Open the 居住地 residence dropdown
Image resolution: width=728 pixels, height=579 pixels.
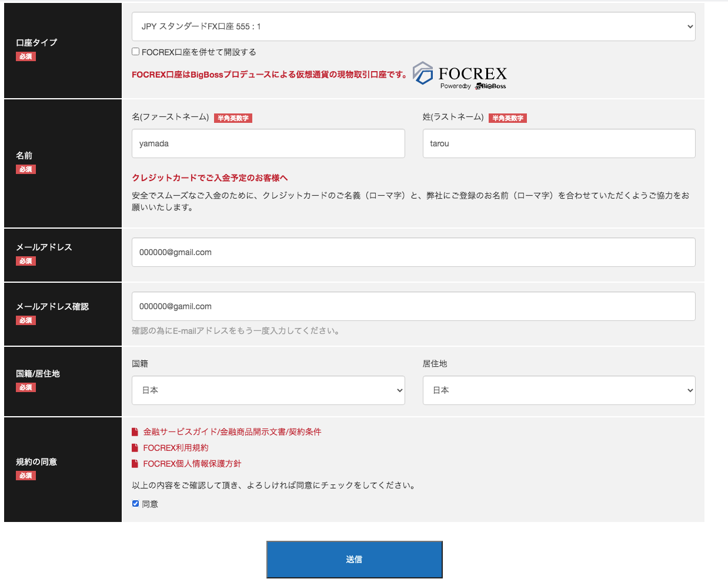pos(559,390)
